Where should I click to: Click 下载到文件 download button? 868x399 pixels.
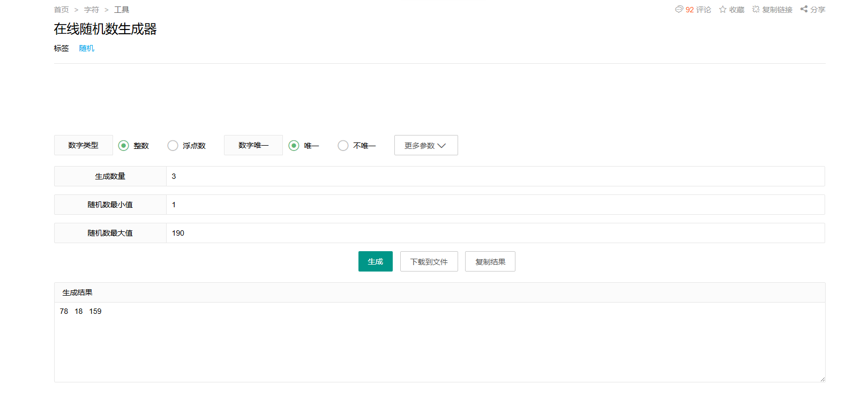[429, 261]
